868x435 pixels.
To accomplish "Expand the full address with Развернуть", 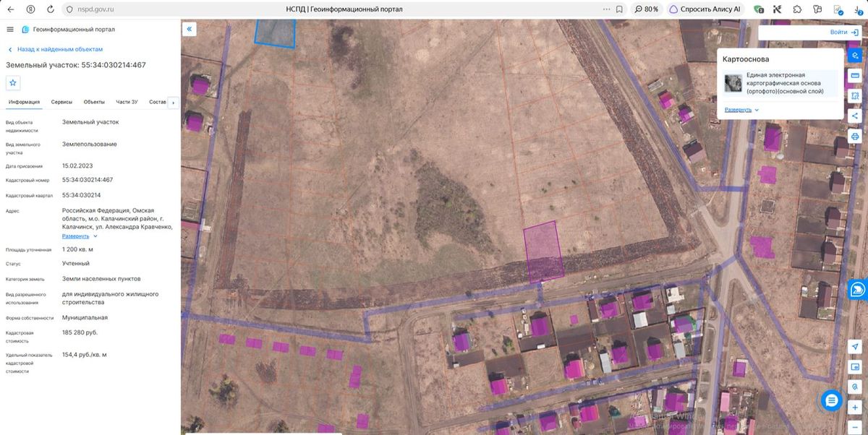I will pyautogui.click(x=80, y=236).
